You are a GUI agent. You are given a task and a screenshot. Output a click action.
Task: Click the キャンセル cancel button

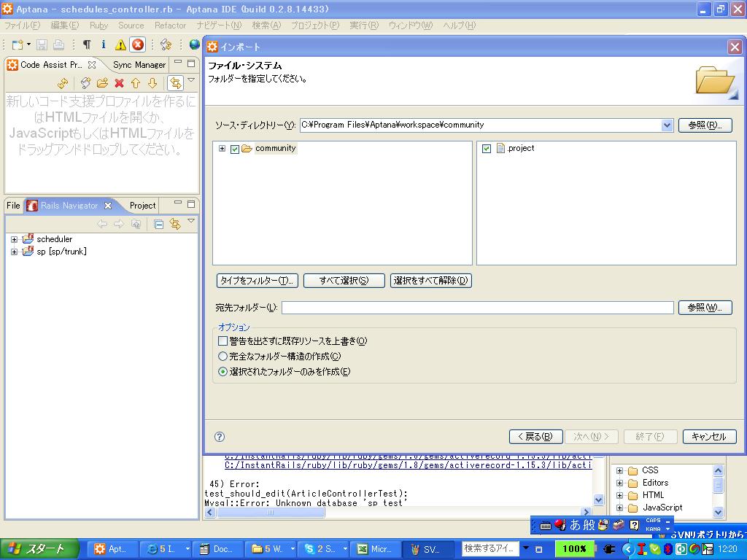709,437
